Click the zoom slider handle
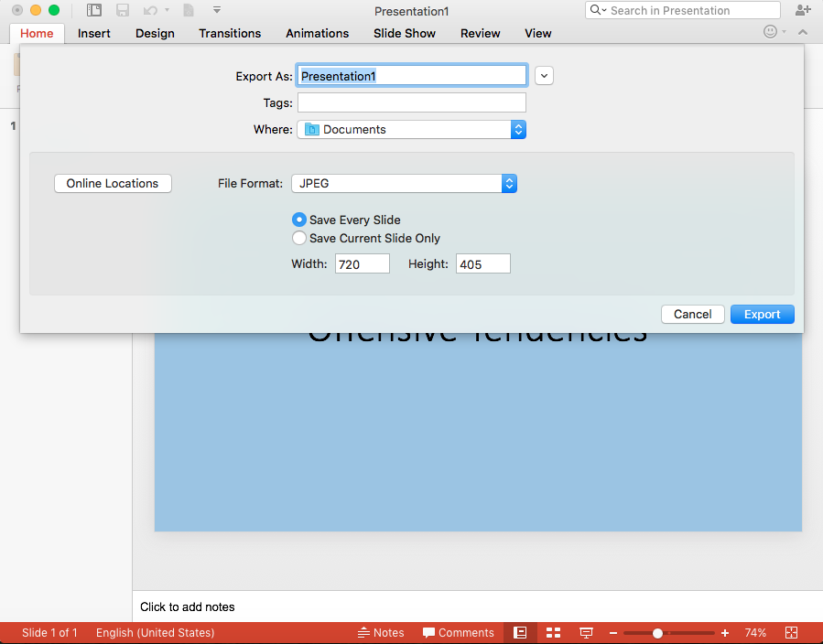823x644 pixels. [x=657, y=633]
